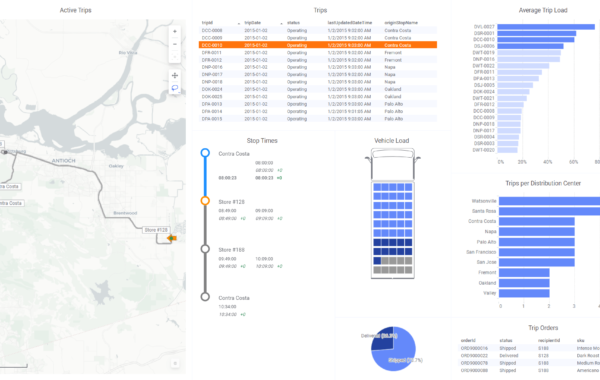Click the orange truck marker on map
Screen dimensions: 600x380
pyautogui.click(x=172, y=238)
